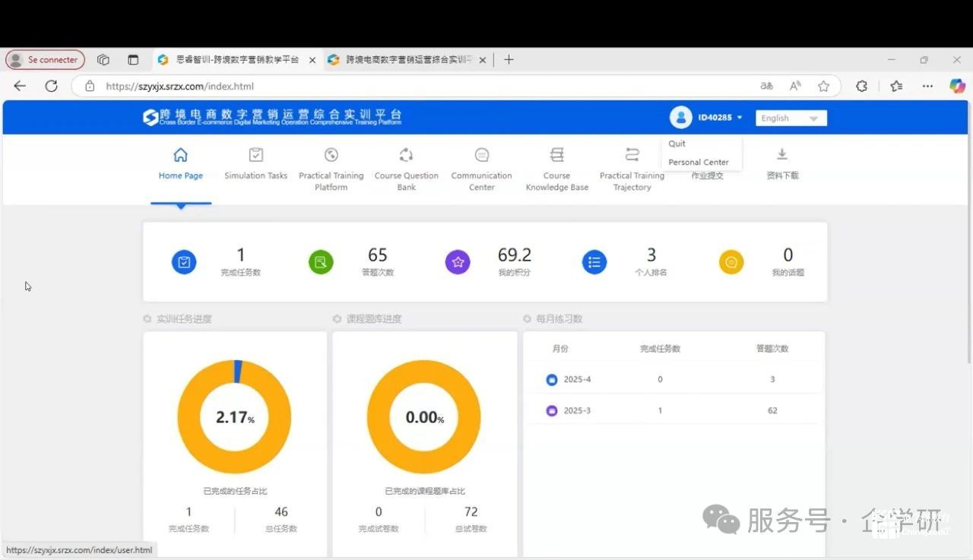Click the browser refresh icon
The height and width of the screenshot is (560, 973).
click(51, 86)
